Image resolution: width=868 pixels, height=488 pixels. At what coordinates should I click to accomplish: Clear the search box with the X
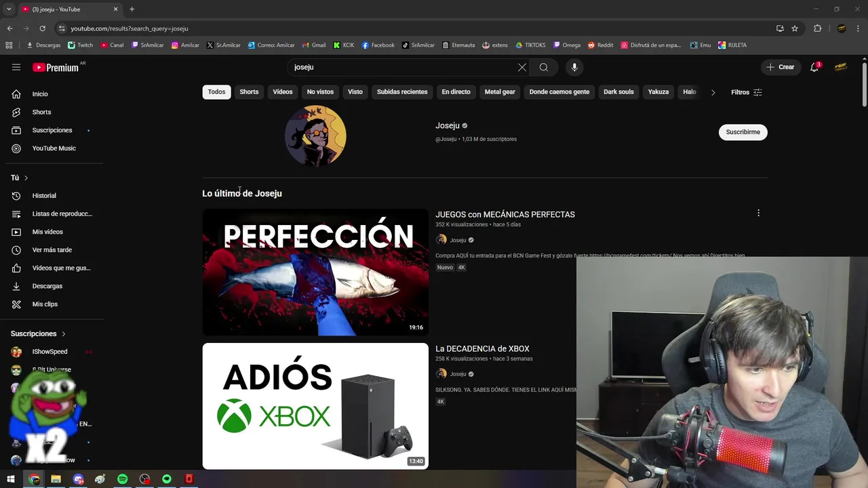(521, 67)
